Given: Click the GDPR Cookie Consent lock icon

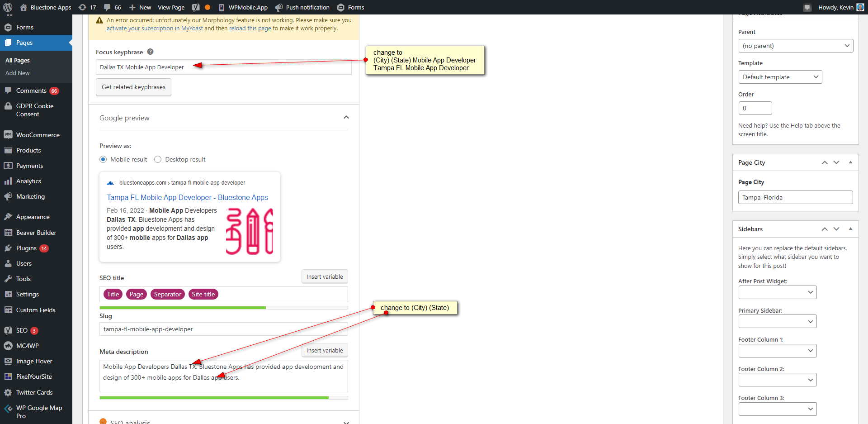Looking at the screenshot, I should coord(8,106).
